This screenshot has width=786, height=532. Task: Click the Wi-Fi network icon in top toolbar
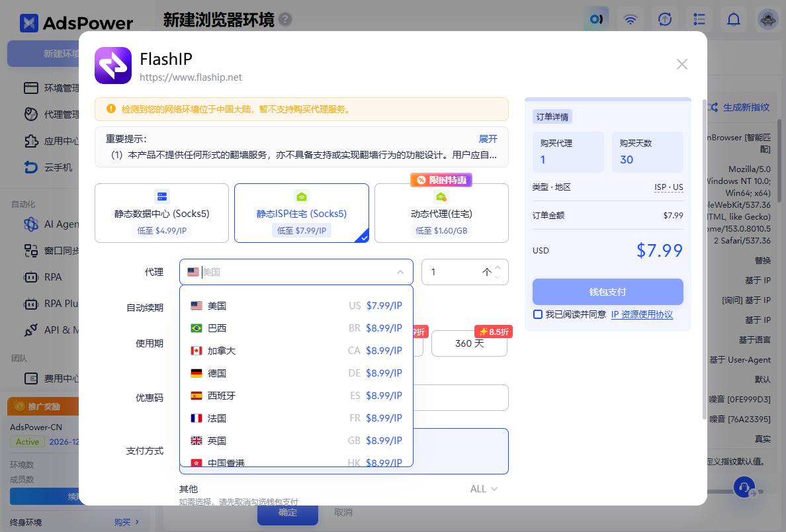coord(630,20)
